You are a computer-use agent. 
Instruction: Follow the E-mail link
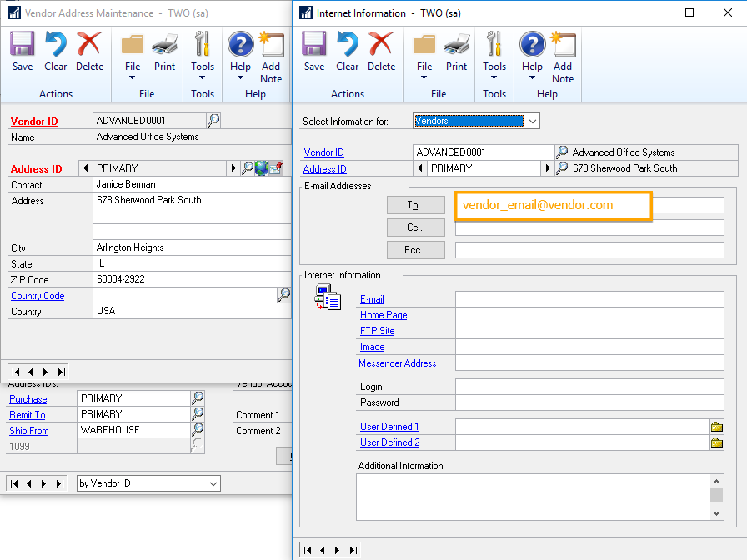(372, 299)
